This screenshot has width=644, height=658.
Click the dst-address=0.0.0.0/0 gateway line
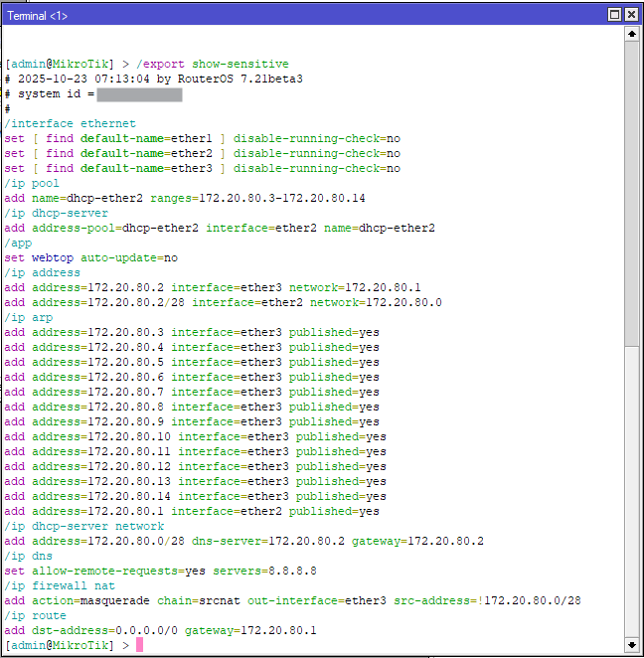pyautogui.click(x=160, y=630)
